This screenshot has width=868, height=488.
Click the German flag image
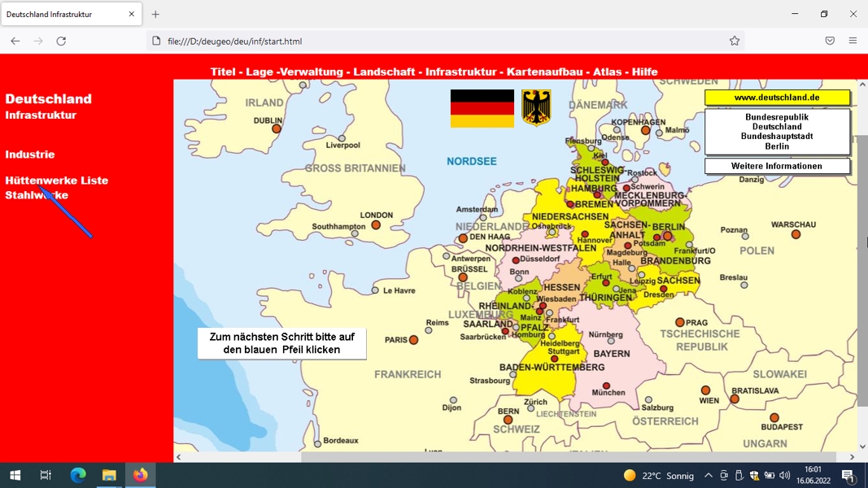coord(482,108)
